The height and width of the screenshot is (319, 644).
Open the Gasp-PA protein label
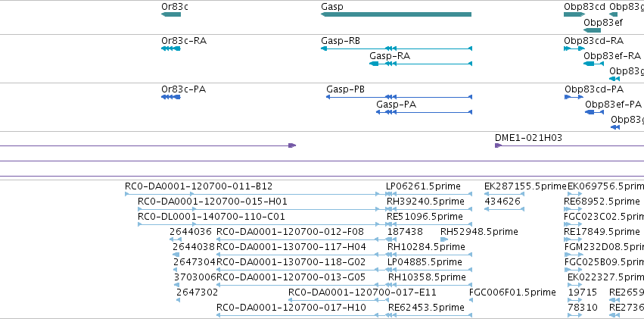pyautogui.click(x=396, y=105)
